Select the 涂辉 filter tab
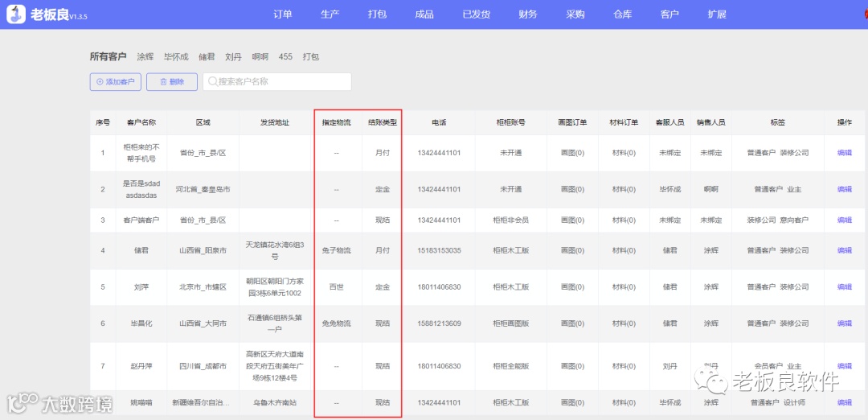This screenshot has height=420, width=868. 145,56
